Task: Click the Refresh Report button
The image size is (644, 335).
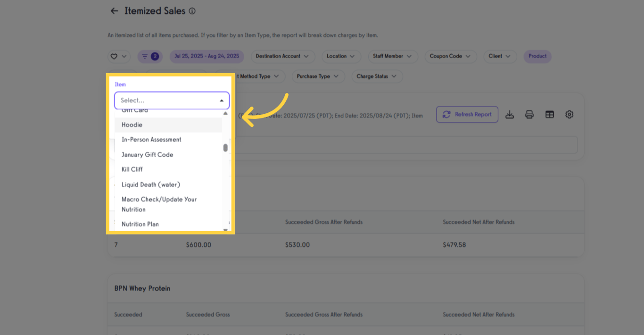Action: click(x=467, y=114)
